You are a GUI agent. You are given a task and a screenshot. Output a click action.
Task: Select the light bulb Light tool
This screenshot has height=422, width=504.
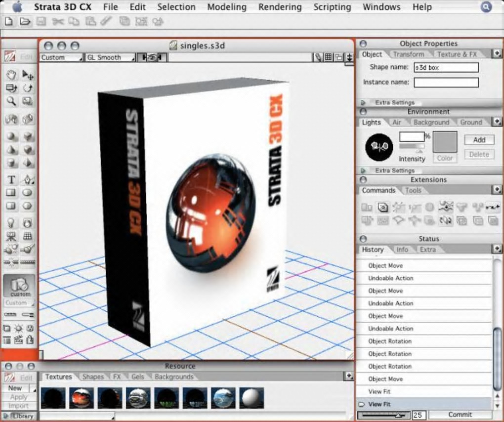tap(11, 223)
